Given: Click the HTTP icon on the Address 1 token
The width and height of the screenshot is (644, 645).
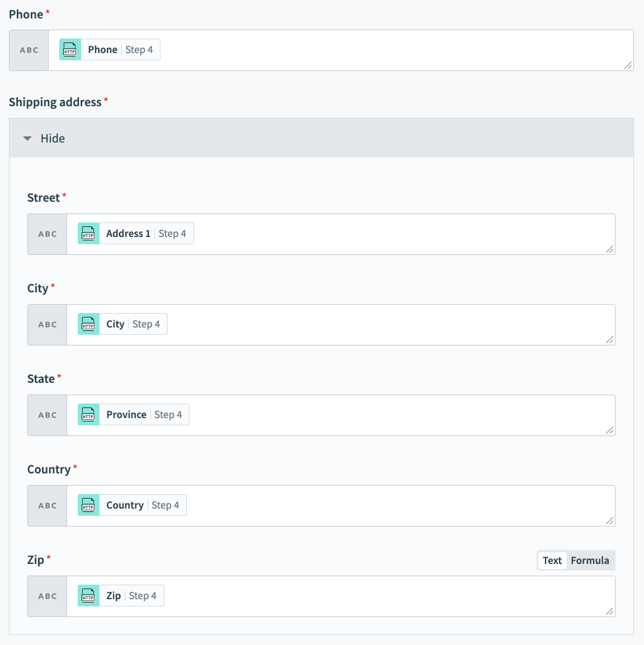Looking at the screenshot, I should pos(88,233).
